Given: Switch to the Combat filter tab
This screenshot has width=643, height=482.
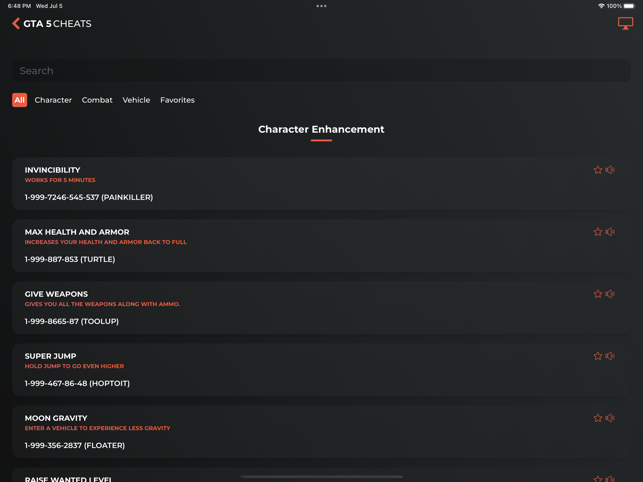Looking at the screenshot, I should tap(97, 100).
